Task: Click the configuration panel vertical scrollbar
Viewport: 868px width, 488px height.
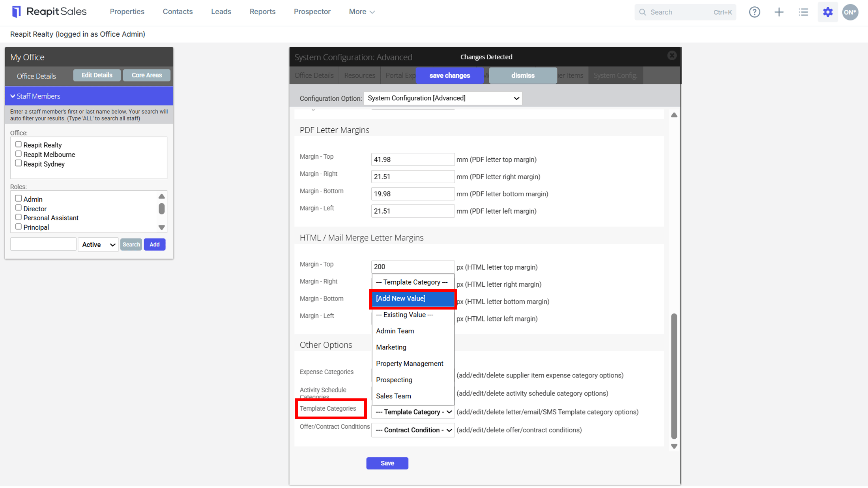Action: [x=674, y=376]
